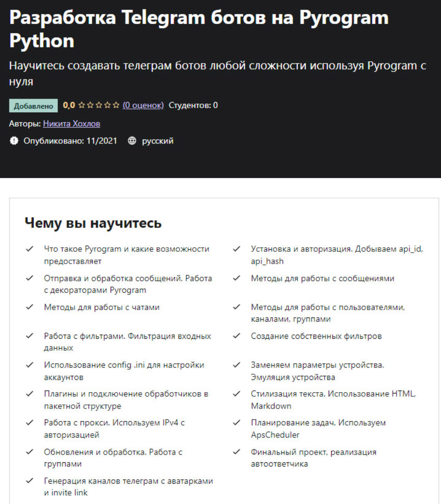The width and height of the screenshot is (441, 504).
Task: Click the exclamation icon before Опубликовано
Action: [x=15, y=141]
